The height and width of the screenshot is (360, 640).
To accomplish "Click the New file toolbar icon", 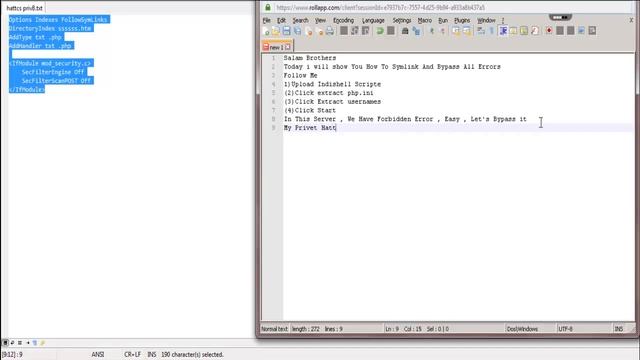I will coord(266,31).
